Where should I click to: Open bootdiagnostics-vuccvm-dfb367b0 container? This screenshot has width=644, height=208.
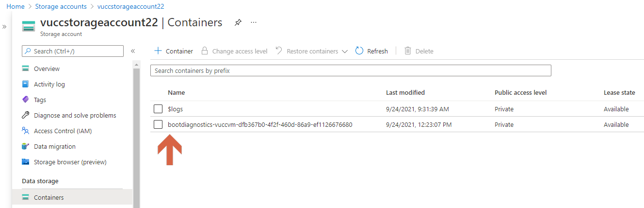260,125
